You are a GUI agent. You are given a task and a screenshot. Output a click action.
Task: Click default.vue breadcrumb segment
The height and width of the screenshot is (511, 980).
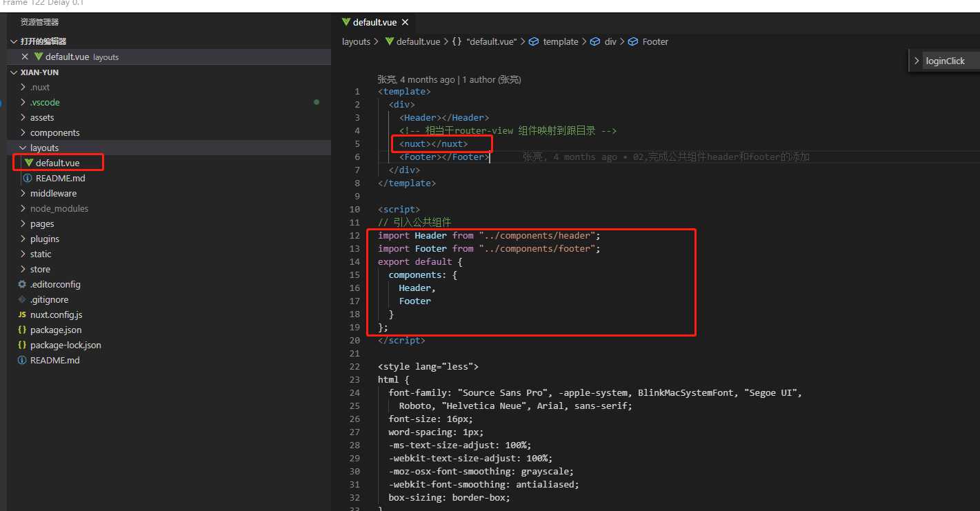[418, 41]
